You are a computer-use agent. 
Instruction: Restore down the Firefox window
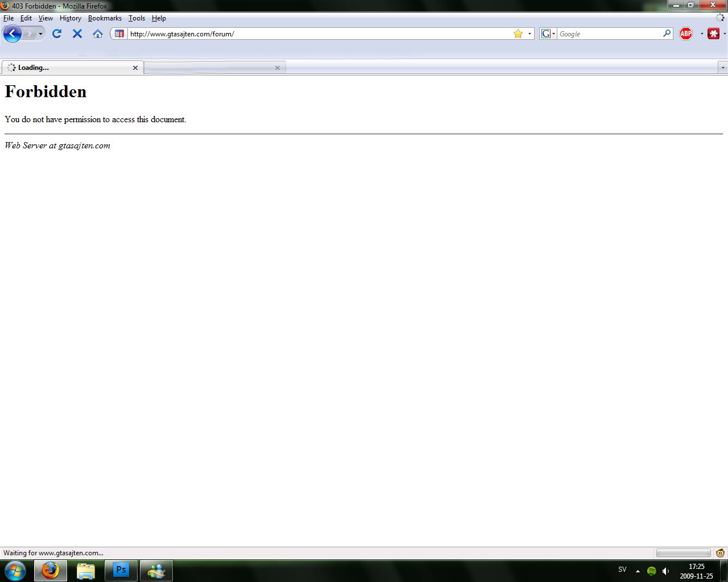691,5
